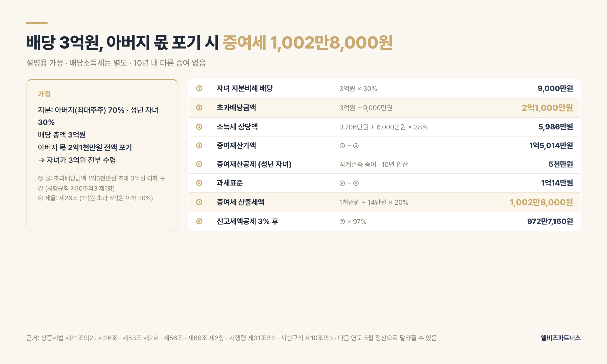Select the 자녀 지분비례 배당 label
607x364 pixels.
(x=245, y=88)
